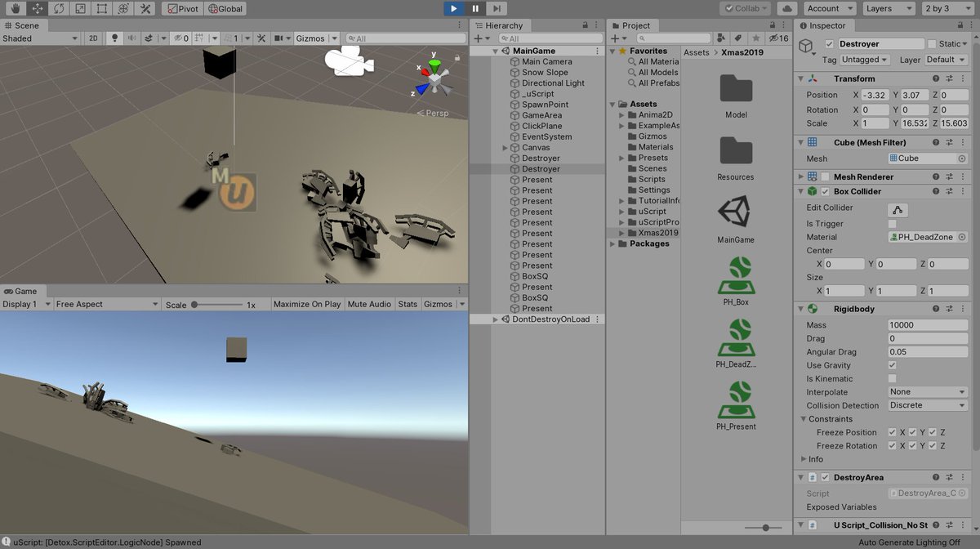Open Transform component help icon
This screenshot has width=980, height=549.
pyautogui.click(x=935, y=78)
